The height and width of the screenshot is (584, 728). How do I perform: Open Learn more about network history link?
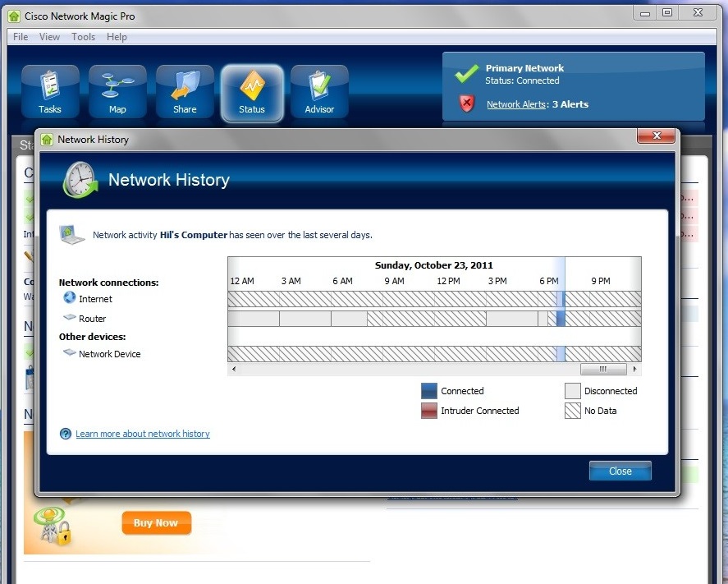[143, 434]
